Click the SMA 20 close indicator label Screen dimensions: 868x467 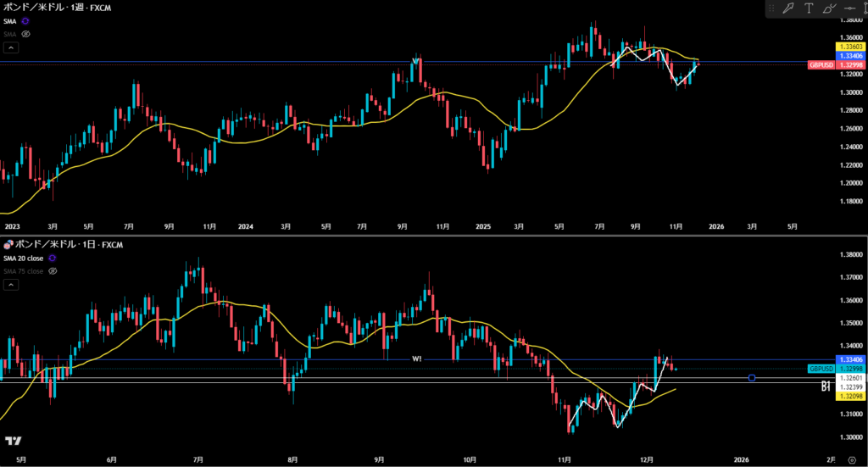tap(25, 258)
